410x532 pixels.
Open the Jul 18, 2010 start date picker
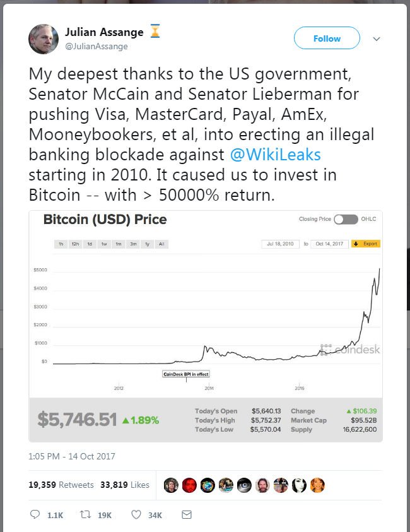point(280,244)
